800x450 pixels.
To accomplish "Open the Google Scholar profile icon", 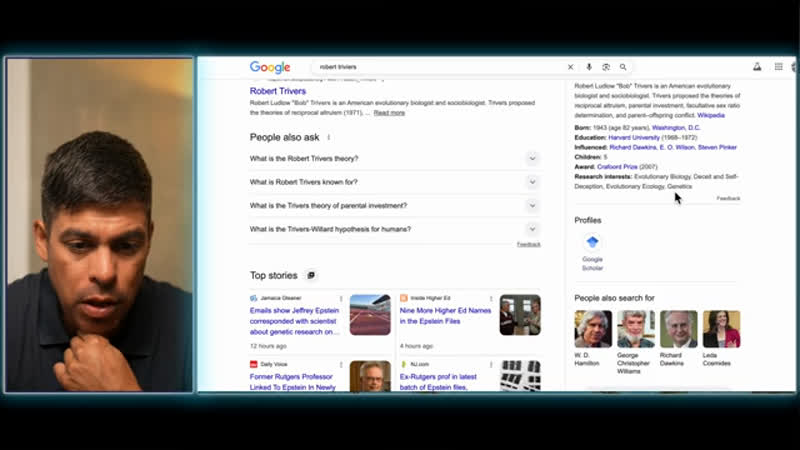I will 592,242.
